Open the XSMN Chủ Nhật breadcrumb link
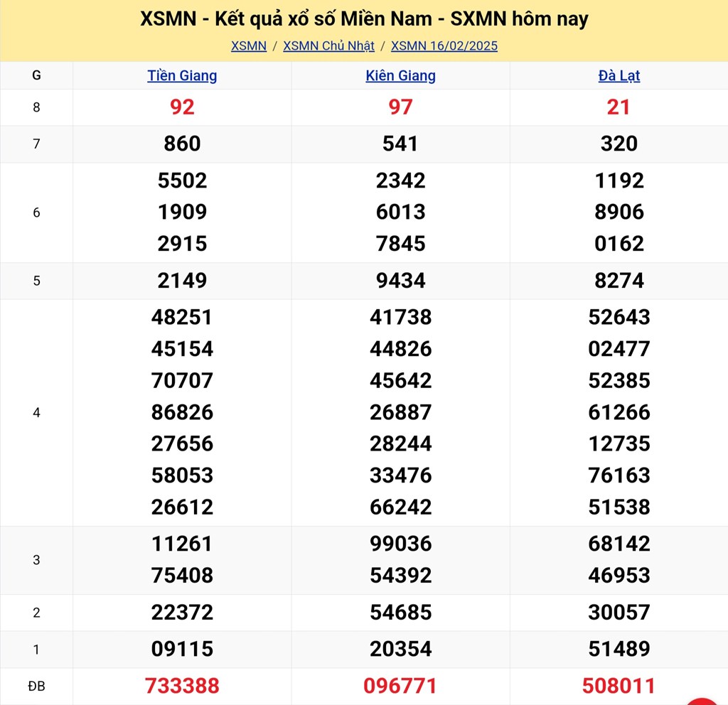 pos(328,46)
